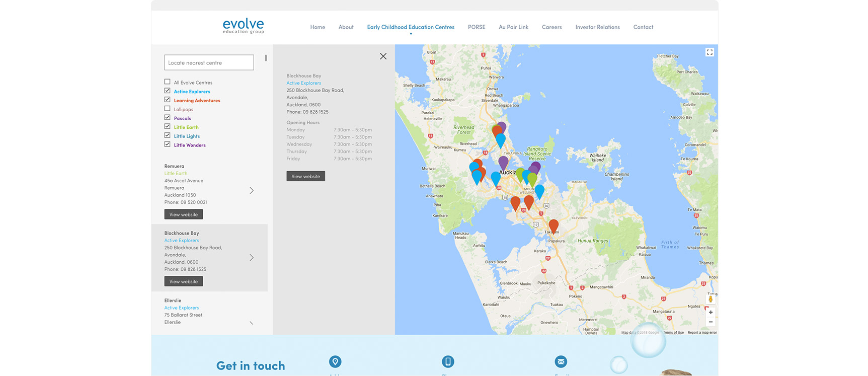Open the phone icon in Get in touch
868x376 pixels.
(x=448, y=361)
